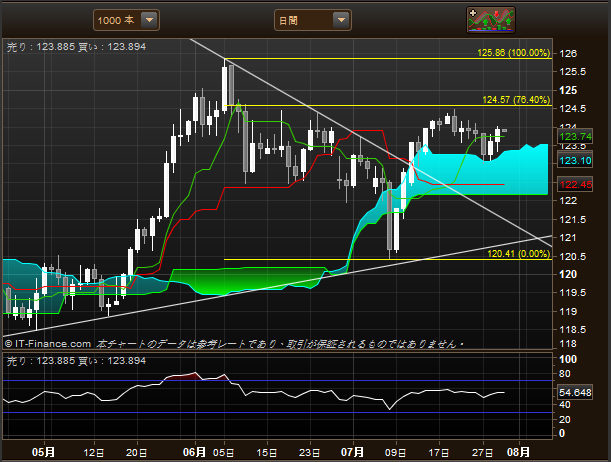Click the 27日 date axis label

tap(483, 453)
